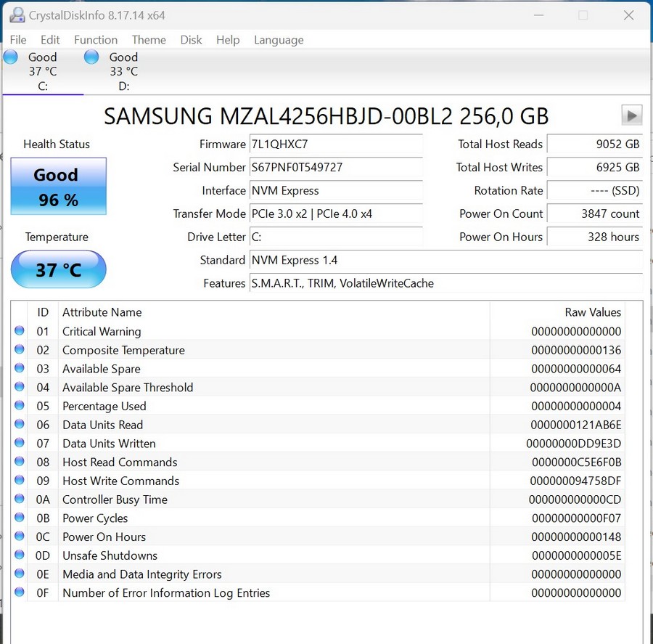Click Power On Hours value 328 hours
Viewport: 653px width, 644px height.
pyautogui.click(x=595, y=237)
